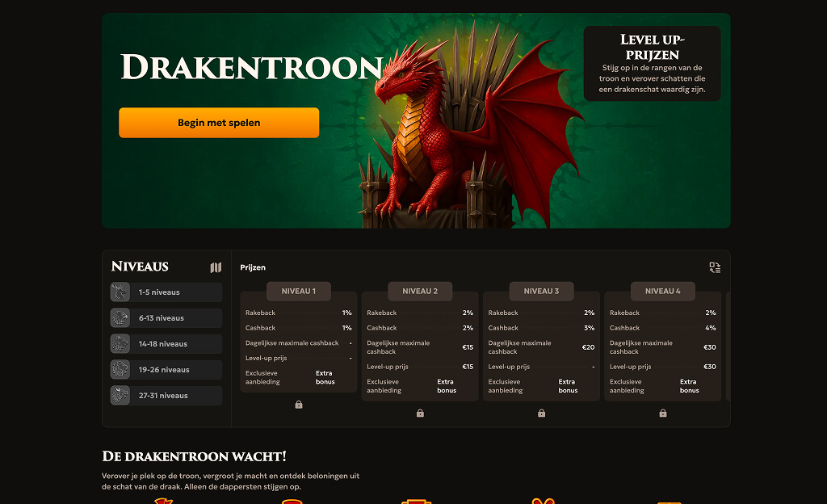The image size is (827, 504).
Task: Open the 14-18 niveaus range
Action: click(x=166, y=344)
